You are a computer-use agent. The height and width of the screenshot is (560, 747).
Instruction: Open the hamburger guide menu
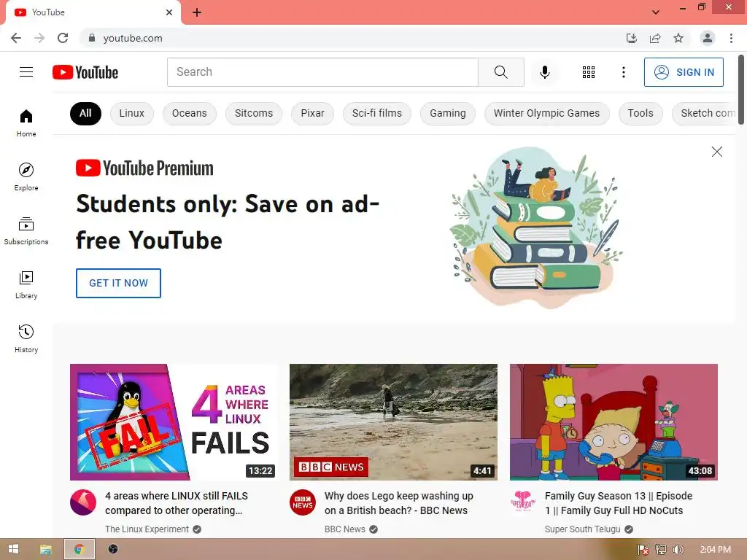click(x=26, y=72)
